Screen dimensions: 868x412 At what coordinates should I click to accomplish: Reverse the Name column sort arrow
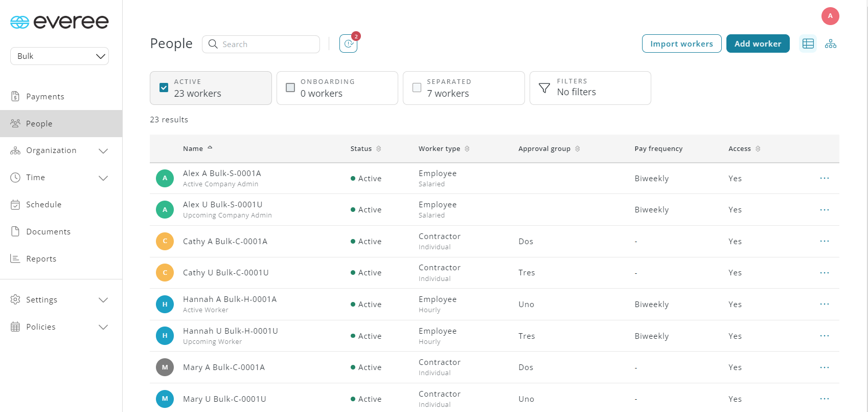coord(210,148)
